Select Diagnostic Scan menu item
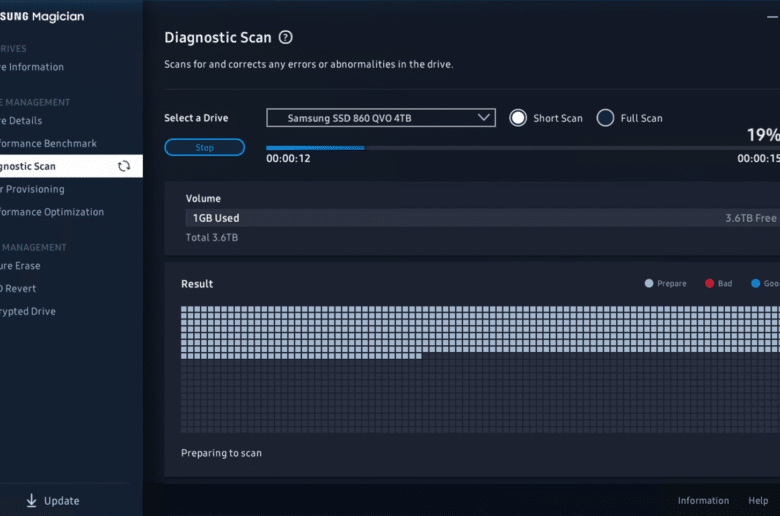 71,166
